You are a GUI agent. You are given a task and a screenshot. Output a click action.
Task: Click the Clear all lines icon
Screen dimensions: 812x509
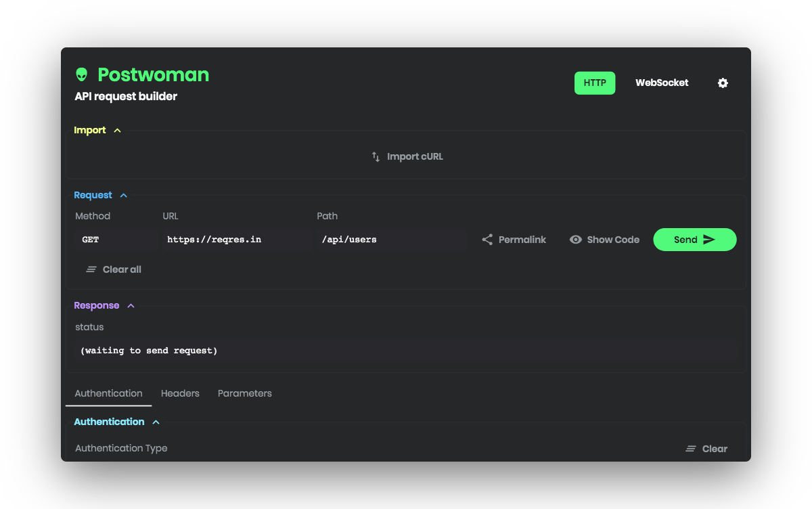tap(91, 269)
